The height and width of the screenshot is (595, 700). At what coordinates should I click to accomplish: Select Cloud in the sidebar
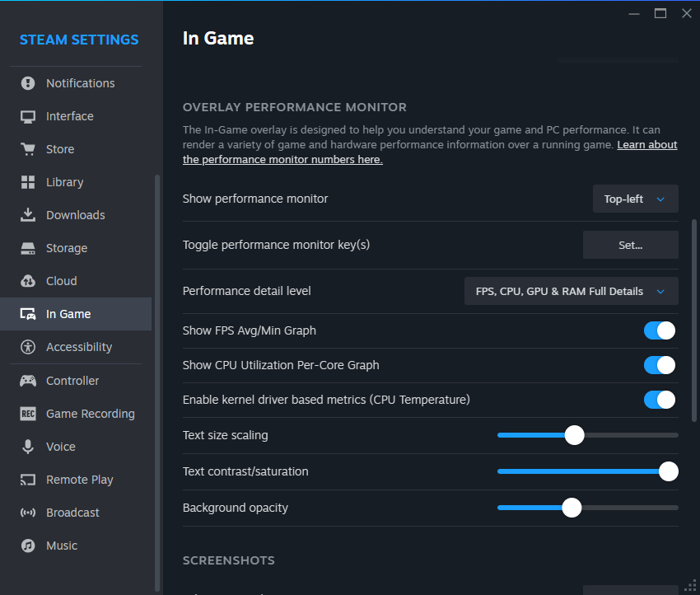click(76, 281)
